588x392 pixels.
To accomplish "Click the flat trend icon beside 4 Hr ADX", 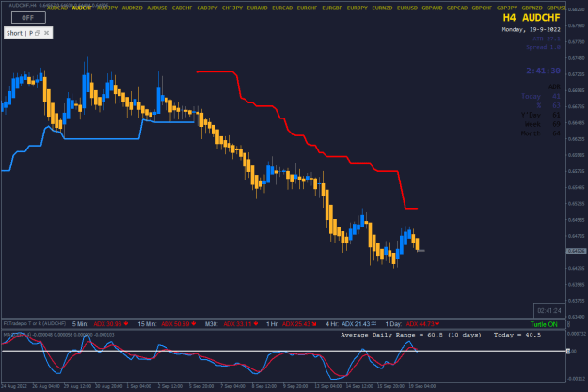I will click(x=373, y=323).
